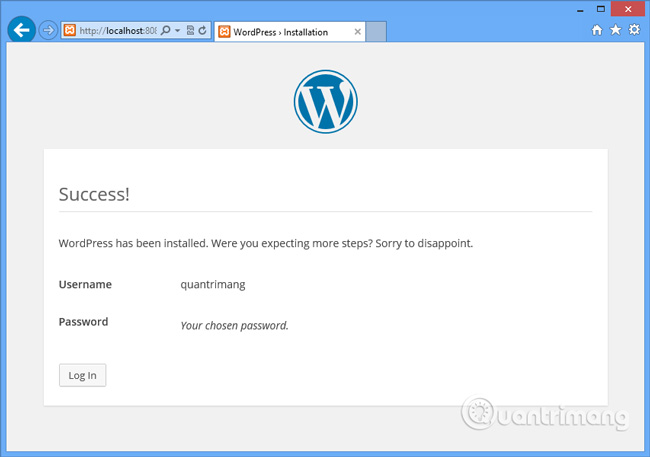Click the Log In button
Viewport: 650px width, 457px height.
[82, 375]
